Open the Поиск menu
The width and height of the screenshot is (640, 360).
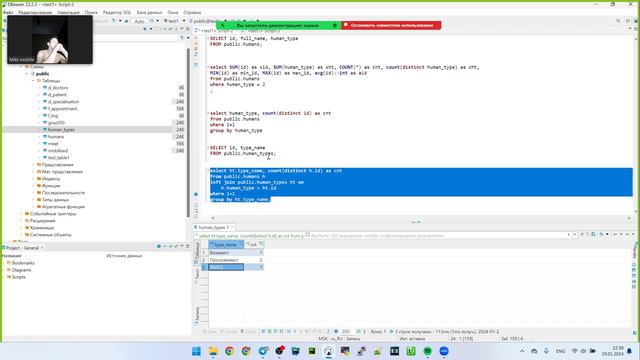[x=91, y=13]
